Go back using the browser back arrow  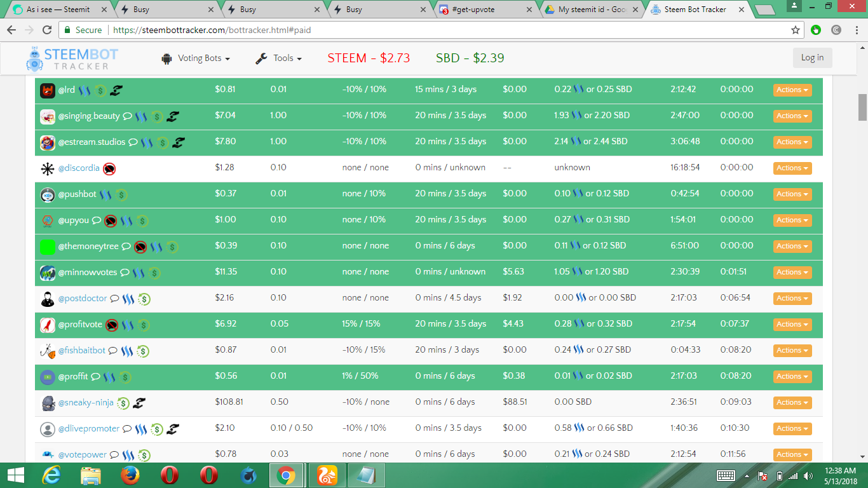pyautogui.click(x=11, y=30)
